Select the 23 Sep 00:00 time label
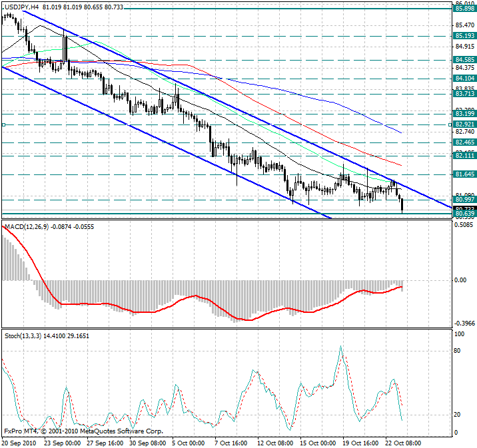477x448 pixels. tap(63, 443)
